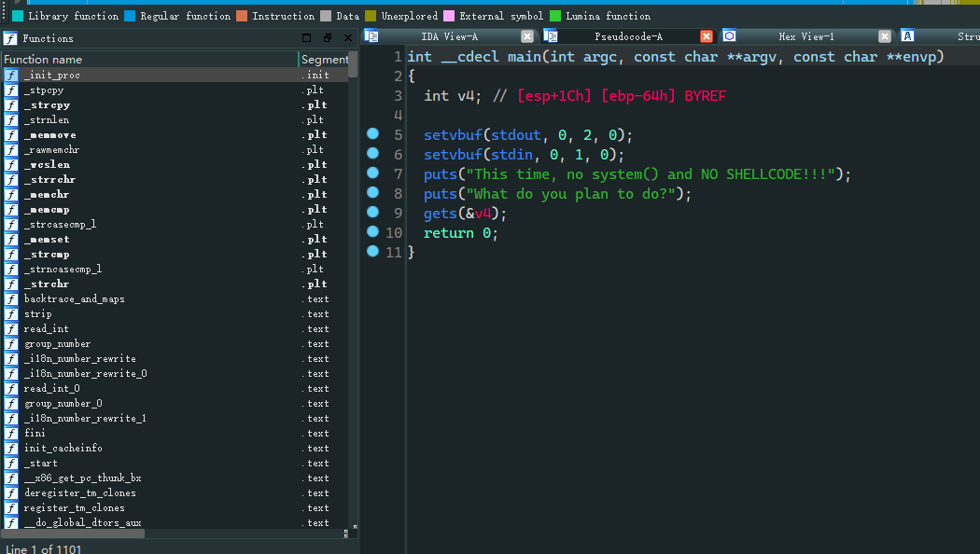980x554 pixels.
Task: Sort by Segment column header
Action: (324, 59)
